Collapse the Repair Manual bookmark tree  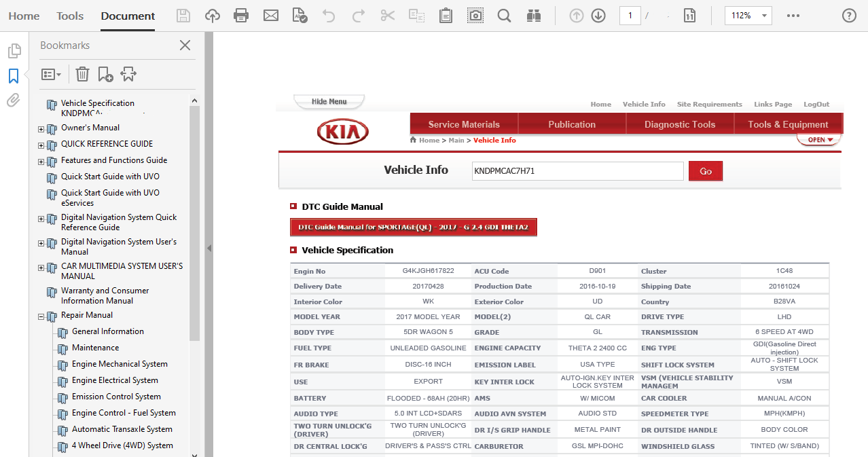[41, 316]
